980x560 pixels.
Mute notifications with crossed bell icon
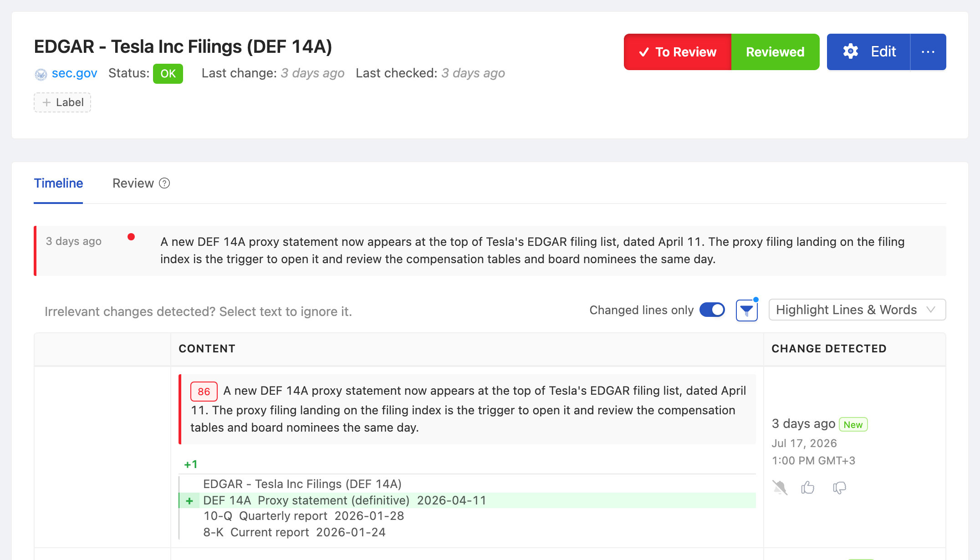(780, 488)
